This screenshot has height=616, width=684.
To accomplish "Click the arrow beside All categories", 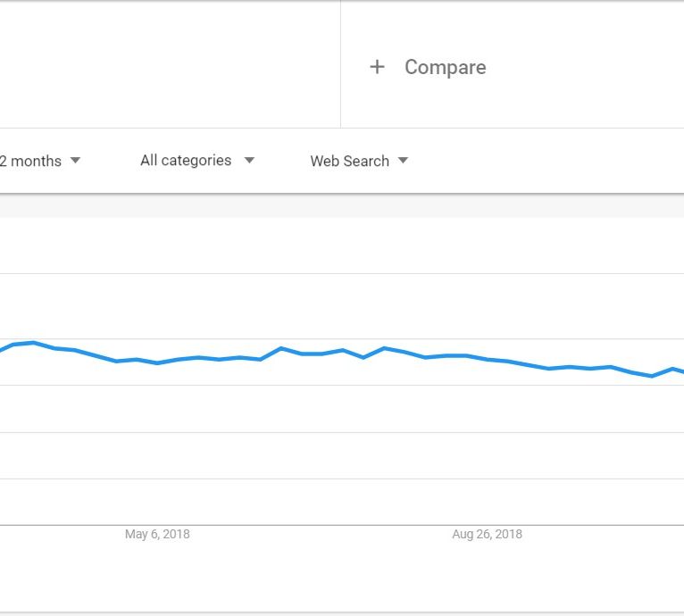I will click(249, 161).
